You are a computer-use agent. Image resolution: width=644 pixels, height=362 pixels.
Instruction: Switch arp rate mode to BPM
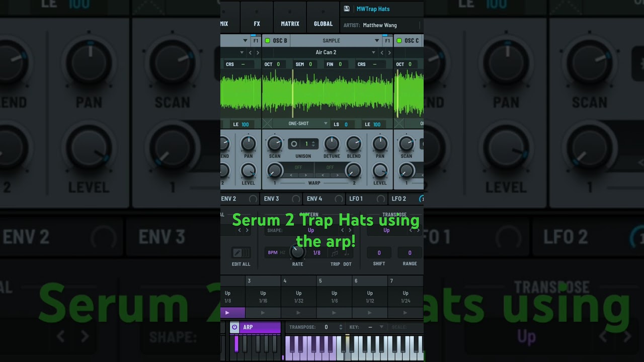[273, 253]
